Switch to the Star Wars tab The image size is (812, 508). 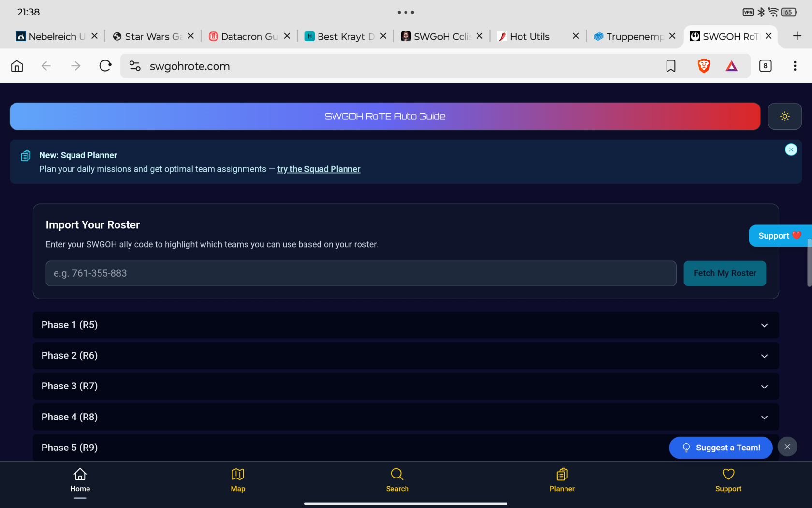pyautogui.click(x=147, y=36)
